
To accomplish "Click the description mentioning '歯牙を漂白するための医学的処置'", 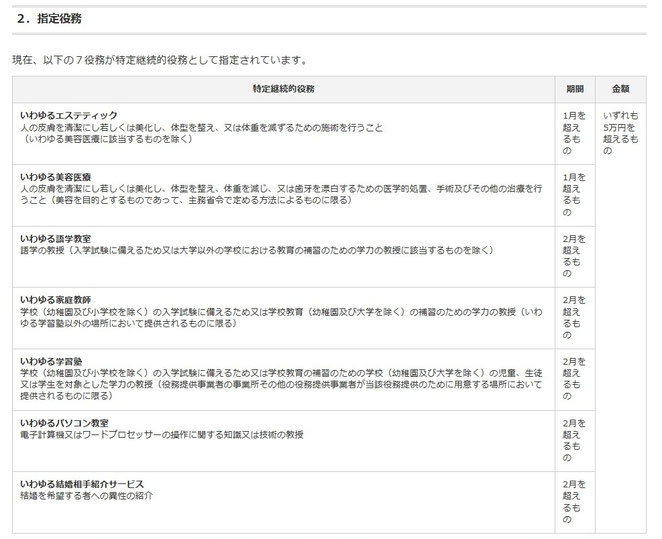I will [x=281, y=194].
